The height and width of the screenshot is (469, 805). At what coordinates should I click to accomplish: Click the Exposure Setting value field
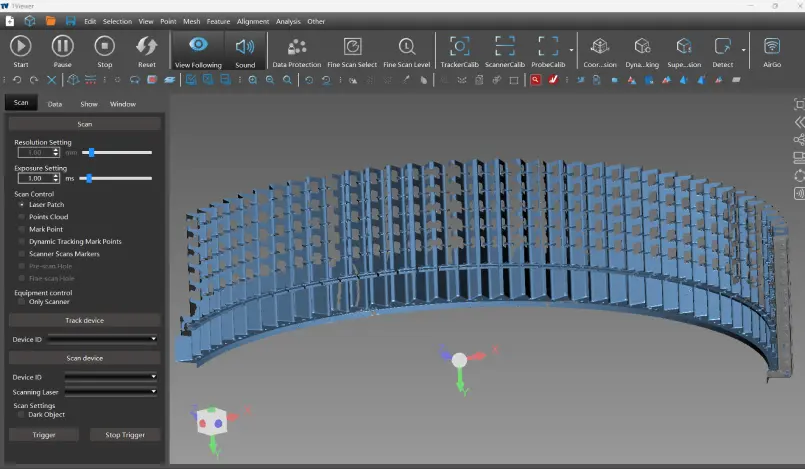click(35, 178)
